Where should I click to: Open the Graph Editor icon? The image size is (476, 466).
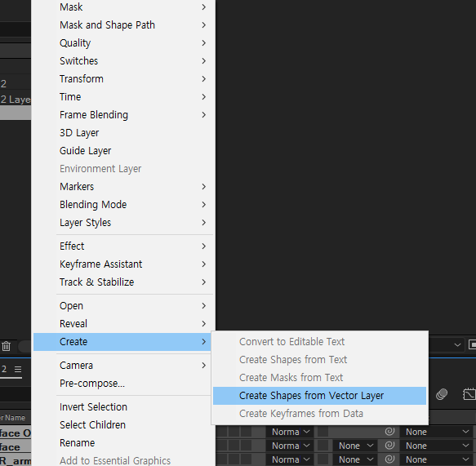tap(469, 394)
